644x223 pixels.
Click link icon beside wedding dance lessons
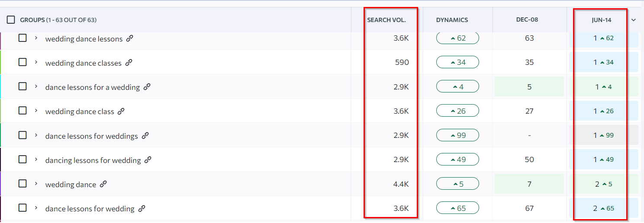pos(130,38)
